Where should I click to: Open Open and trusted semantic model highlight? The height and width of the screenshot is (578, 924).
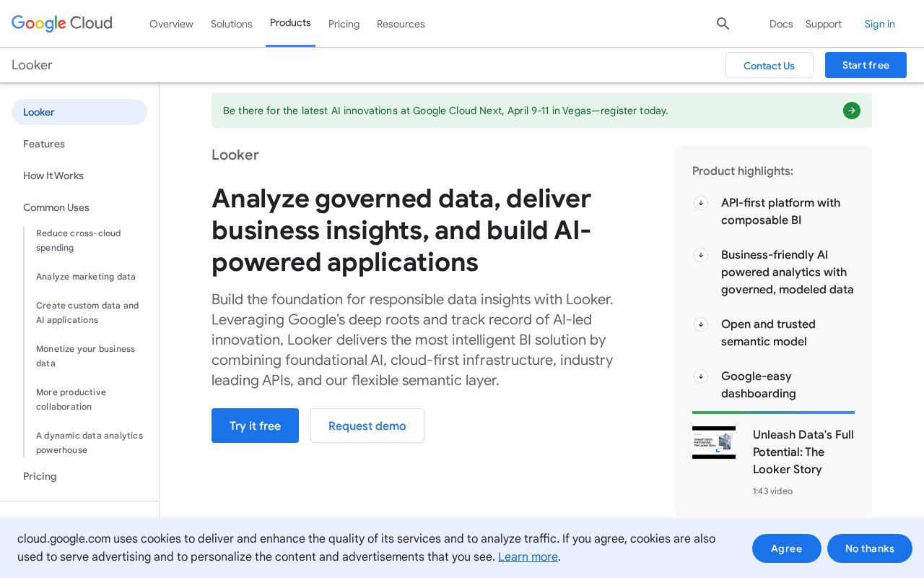pos(768,333)
